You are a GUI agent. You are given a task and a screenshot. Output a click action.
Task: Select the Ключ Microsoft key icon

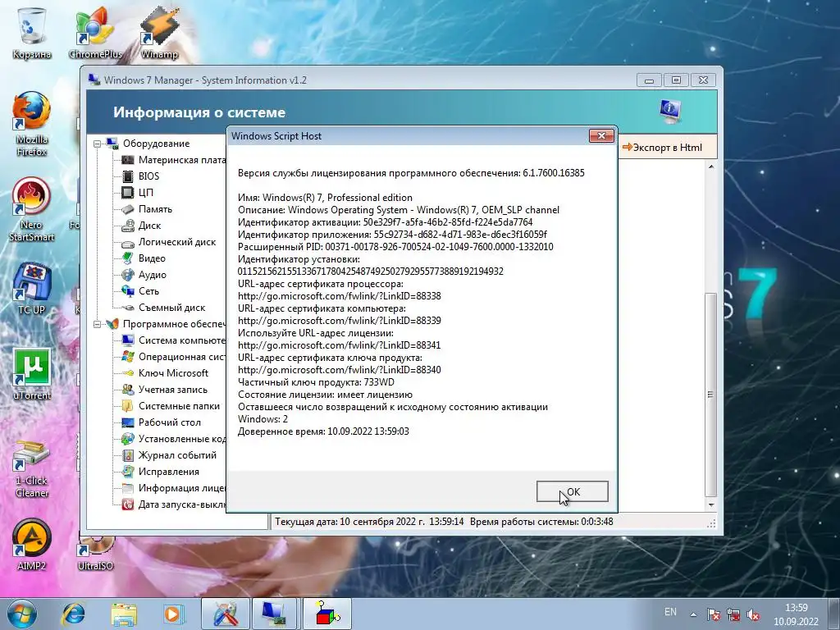coord(127,373)
